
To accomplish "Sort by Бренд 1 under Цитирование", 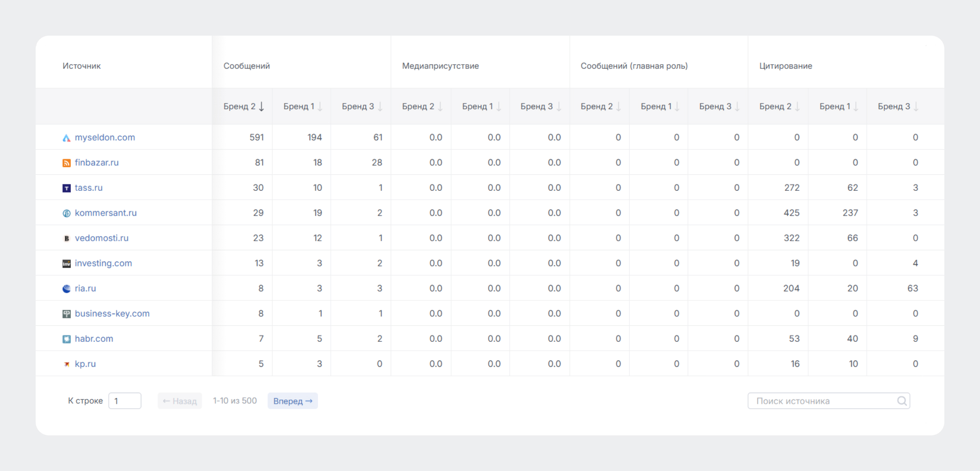I will pyautogui.click(x=839, y=106).
